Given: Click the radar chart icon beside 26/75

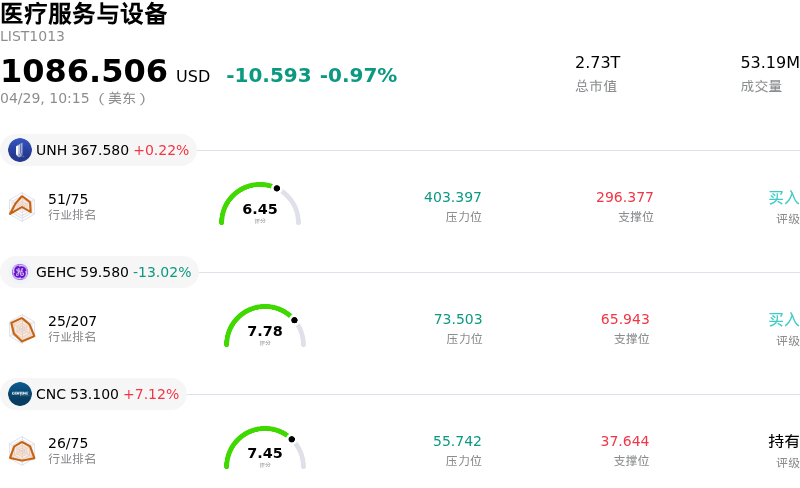Looking at the screenshot, I should 21,450.
